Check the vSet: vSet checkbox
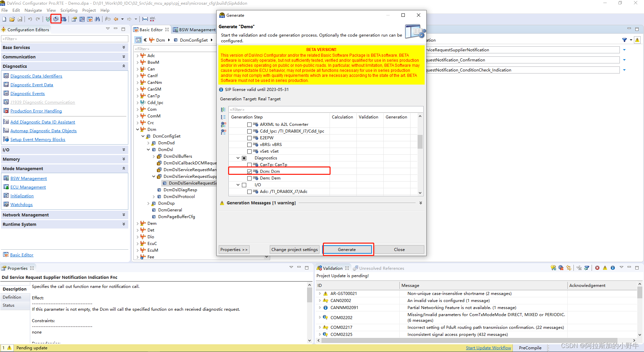This screenshot has width=644, height=352. click(249, 151)
